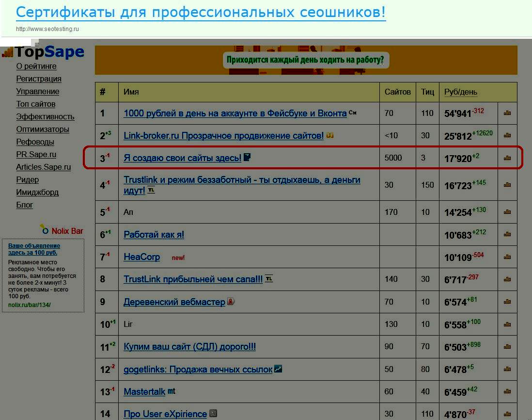Image resolution: width=532 pixels, height=420 pixels.
Task: Go to the Регистрация page
Action: pos(39,79)
